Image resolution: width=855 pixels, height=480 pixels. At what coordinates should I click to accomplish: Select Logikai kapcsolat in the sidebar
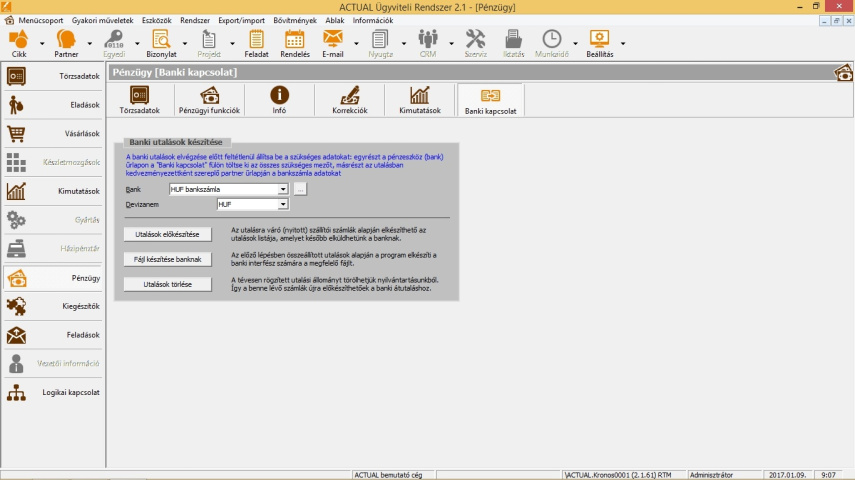pyautogui.click(x=53, y=393)
